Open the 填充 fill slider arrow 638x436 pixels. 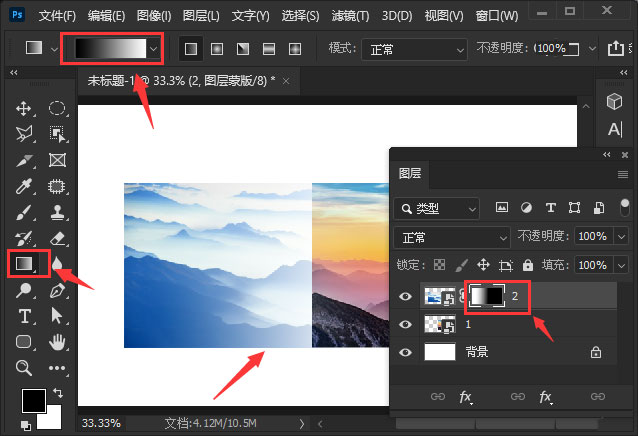622,266
